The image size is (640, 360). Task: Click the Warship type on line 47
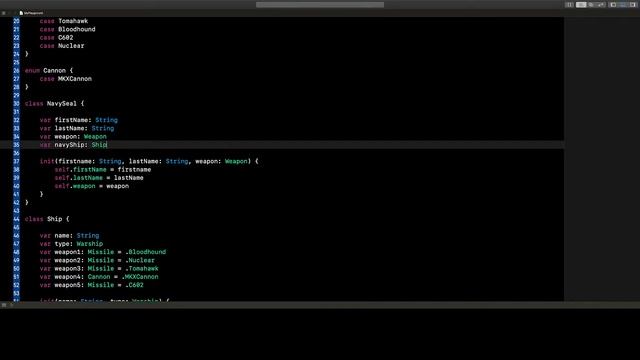90,244
